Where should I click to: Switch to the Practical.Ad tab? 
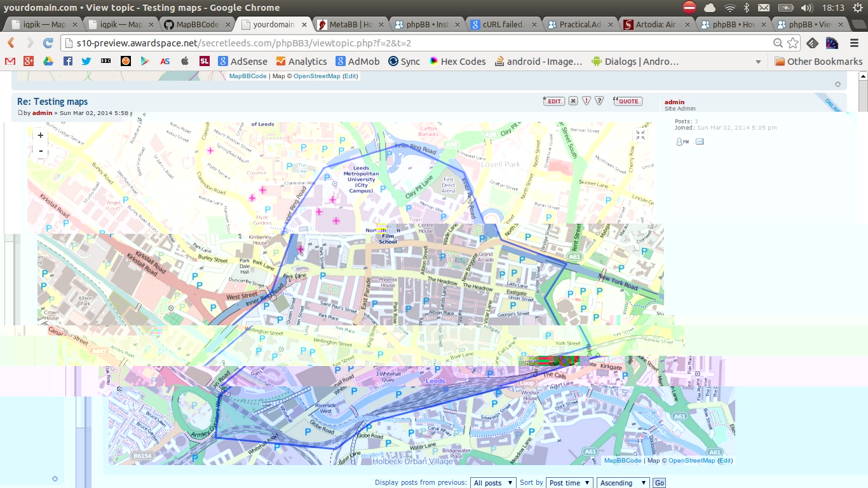580,25
